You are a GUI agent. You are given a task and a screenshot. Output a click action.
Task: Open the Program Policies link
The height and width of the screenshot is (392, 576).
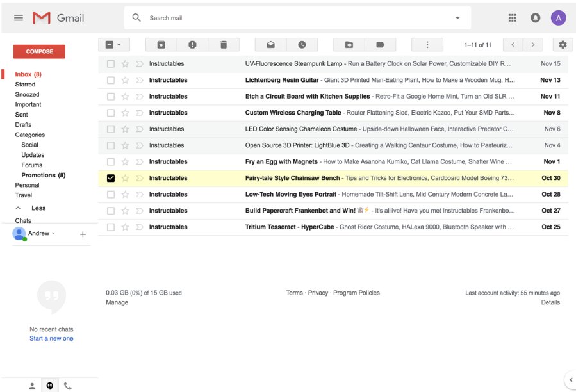(x=356, y=293)
